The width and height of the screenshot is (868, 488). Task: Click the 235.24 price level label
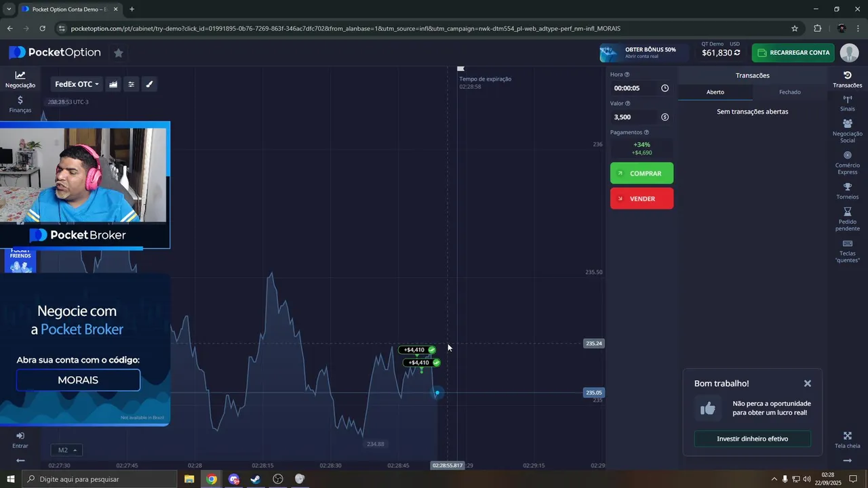pos(593,344)
